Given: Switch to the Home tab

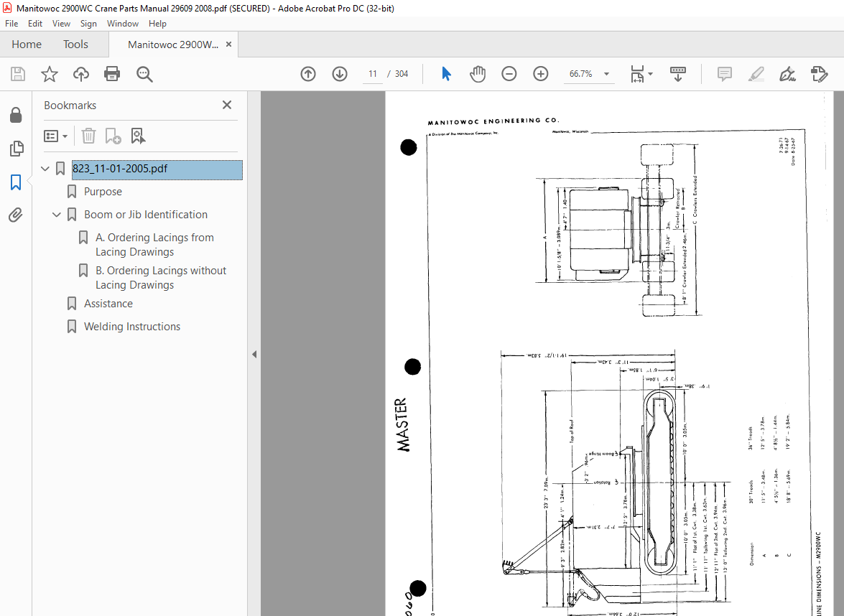Looking at the screenshot, I should tap(27, 44).
